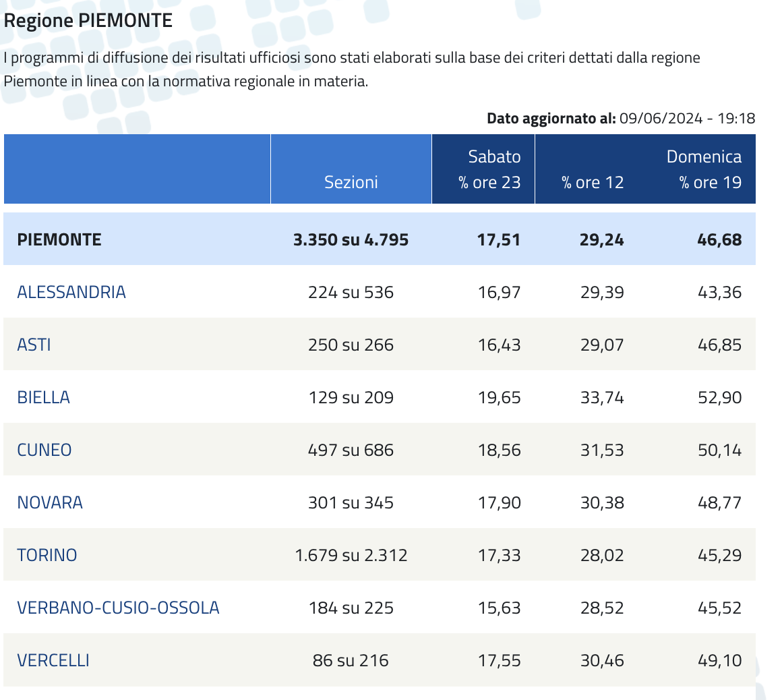Click the % ore 12 column header
Image resolution: width=782 pixels, height=700 pixels.
593,182
